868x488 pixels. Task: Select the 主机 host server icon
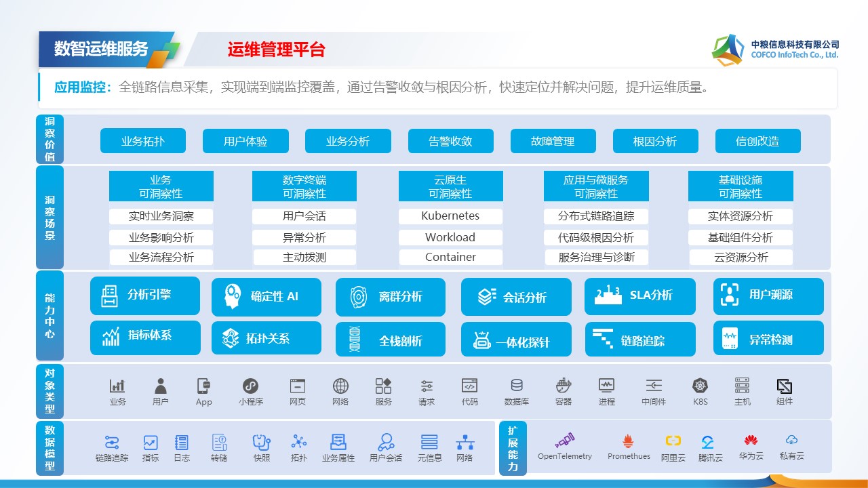point(742,386)
